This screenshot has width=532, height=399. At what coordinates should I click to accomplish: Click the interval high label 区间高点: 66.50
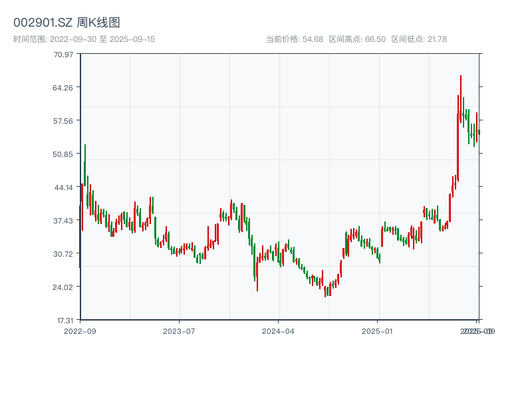(x=357, y=39)
